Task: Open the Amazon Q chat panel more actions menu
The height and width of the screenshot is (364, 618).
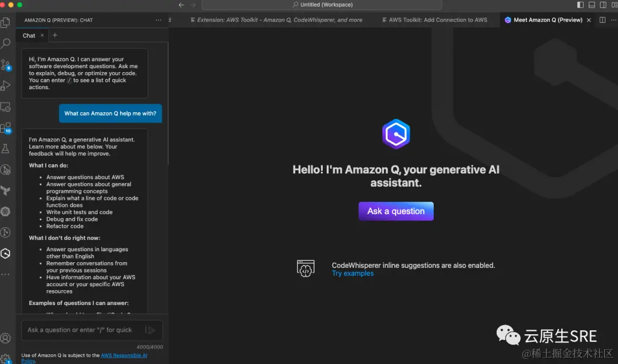Action: 159,20
